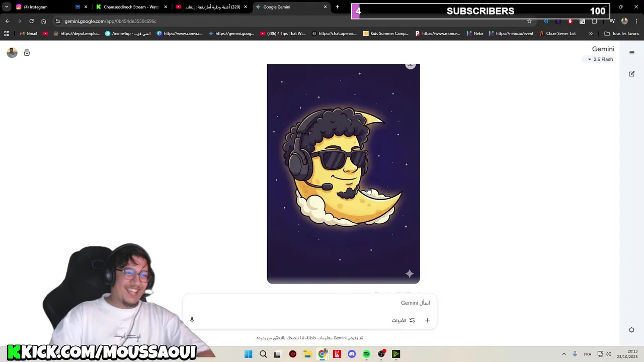Go back in browser history
Image resolution: width=644 pixels, height=362 pixels.
coord(7,21)
